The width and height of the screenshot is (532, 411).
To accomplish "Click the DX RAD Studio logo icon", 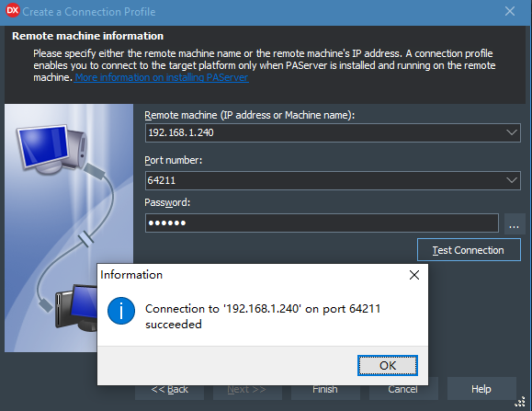I will click(13, 10).
